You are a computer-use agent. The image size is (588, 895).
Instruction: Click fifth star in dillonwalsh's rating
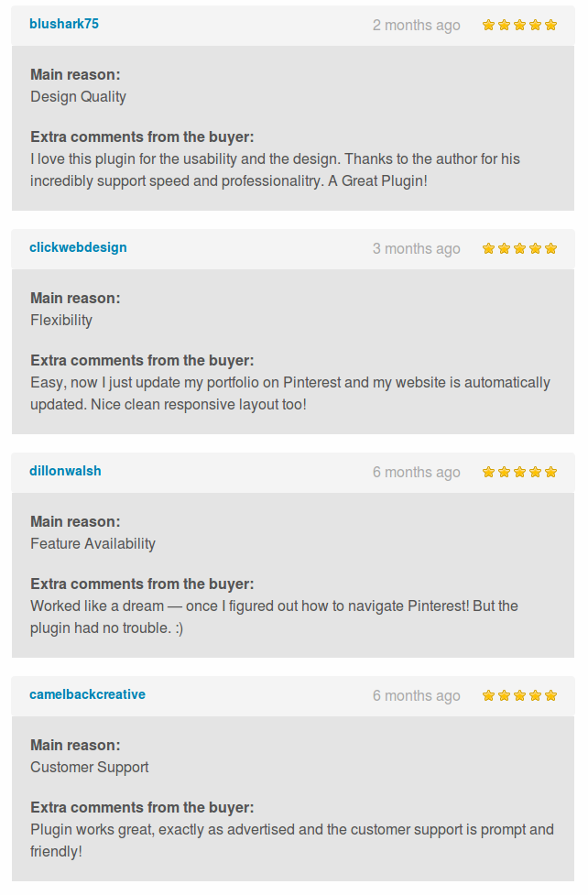(x=550, y=472)
